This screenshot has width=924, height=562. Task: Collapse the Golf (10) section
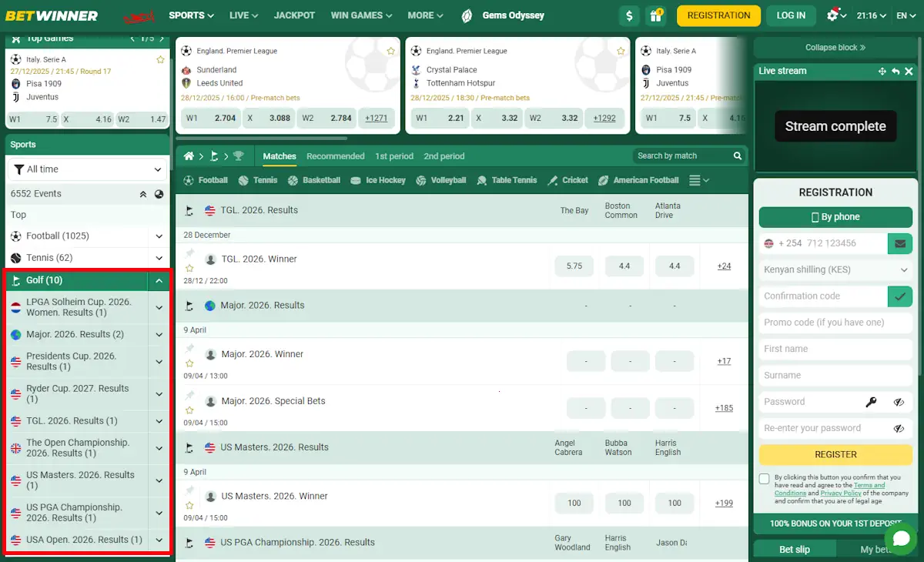(x=159, y=280)
